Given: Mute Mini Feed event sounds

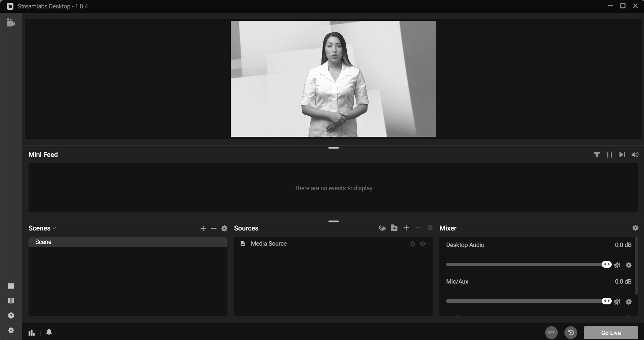Looking at the screenshot, I should point(635,155).
